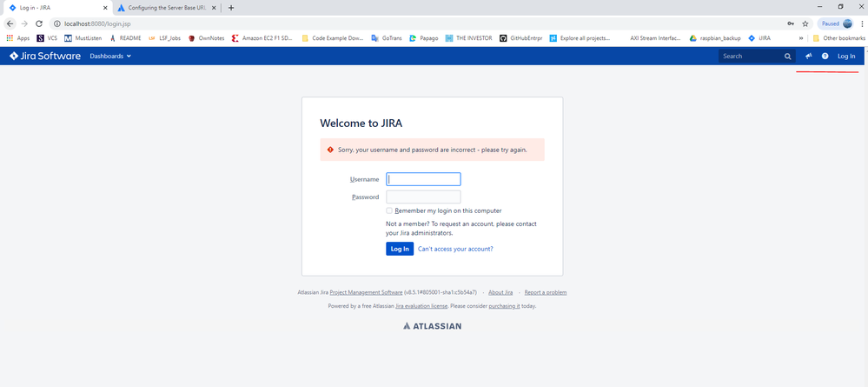This screenshot has height=387, width=868.
Task: Click the incorrect username and password error message
Action: (433, 150)
